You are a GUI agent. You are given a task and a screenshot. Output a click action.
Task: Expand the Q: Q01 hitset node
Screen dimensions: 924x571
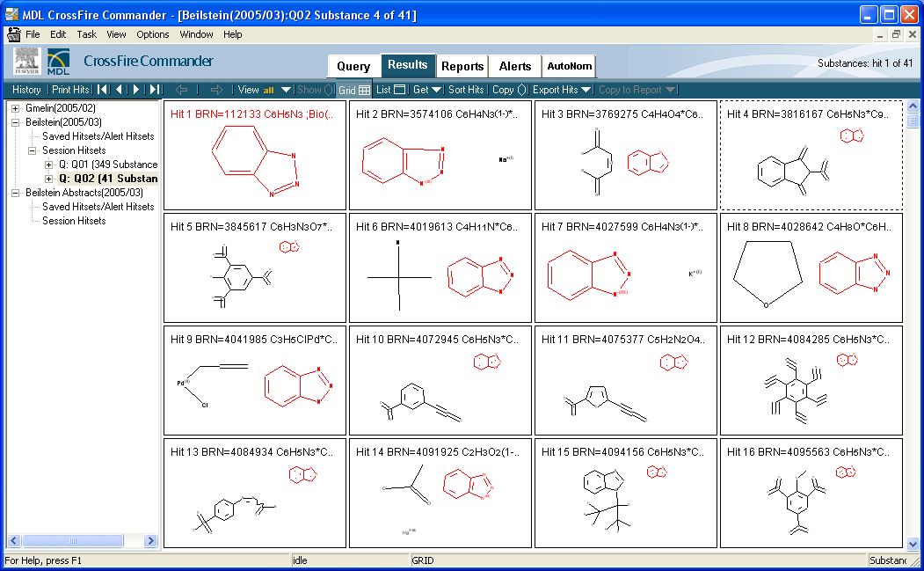(49, 165)
